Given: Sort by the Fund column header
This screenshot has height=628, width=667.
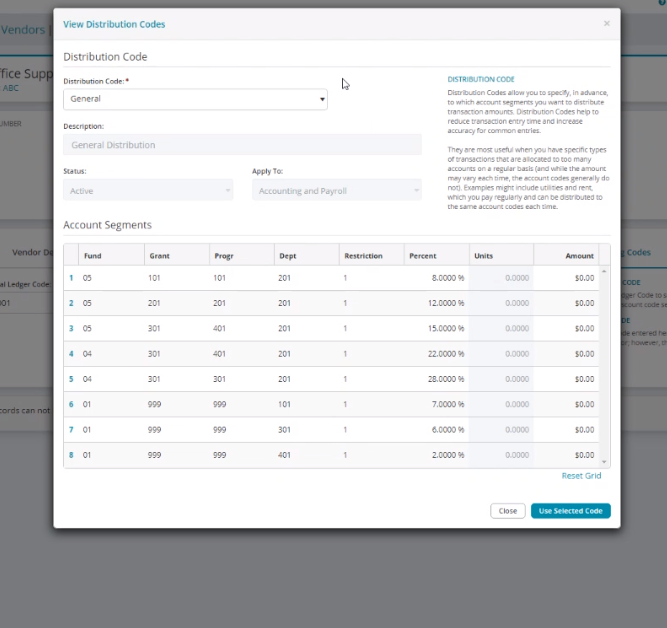Looking at the screenshot, I should (x=111, y=256).
